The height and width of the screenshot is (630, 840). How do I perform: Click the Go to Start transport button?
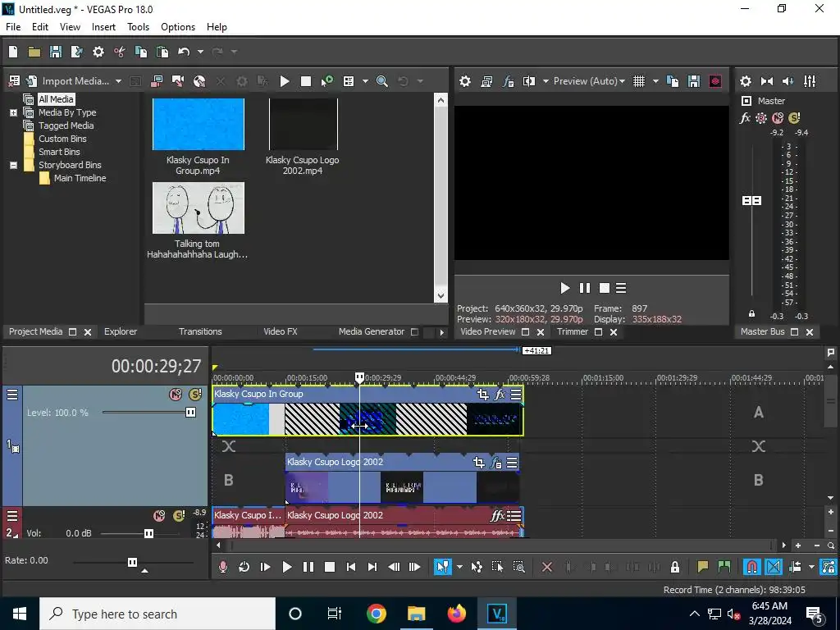point(351,567)
